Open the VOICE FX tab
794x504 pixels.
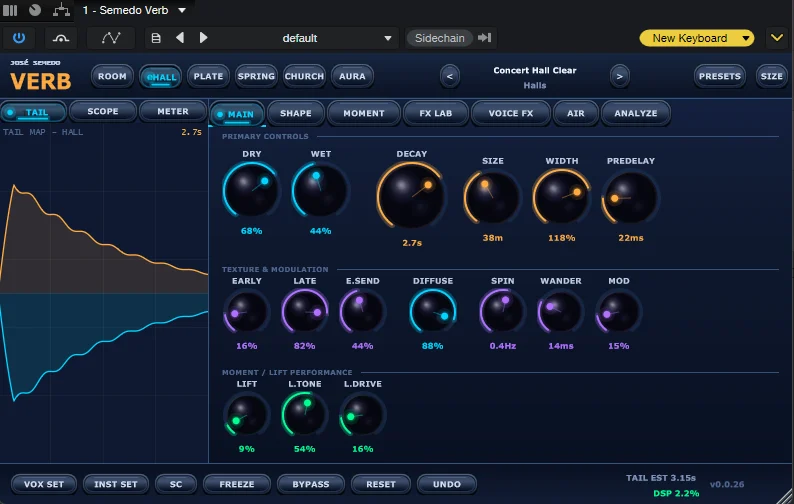(510, 113)
